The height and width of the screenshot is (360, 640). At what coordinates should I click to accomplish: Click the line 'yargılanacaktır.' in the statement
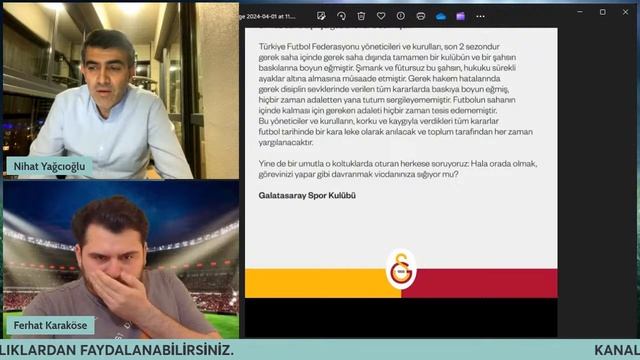[286, 142]
